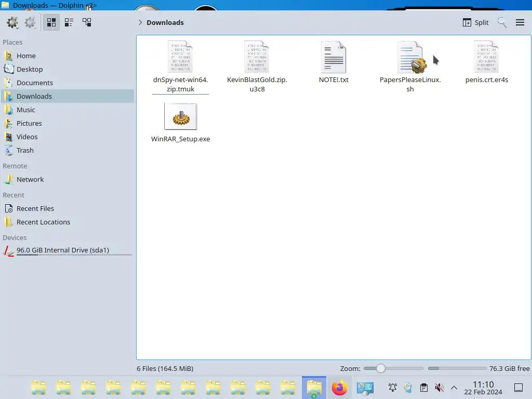Open the clipboard tray icon
Image resolution: width=532 pixels, height=399 pixels.
coord(424,388)
